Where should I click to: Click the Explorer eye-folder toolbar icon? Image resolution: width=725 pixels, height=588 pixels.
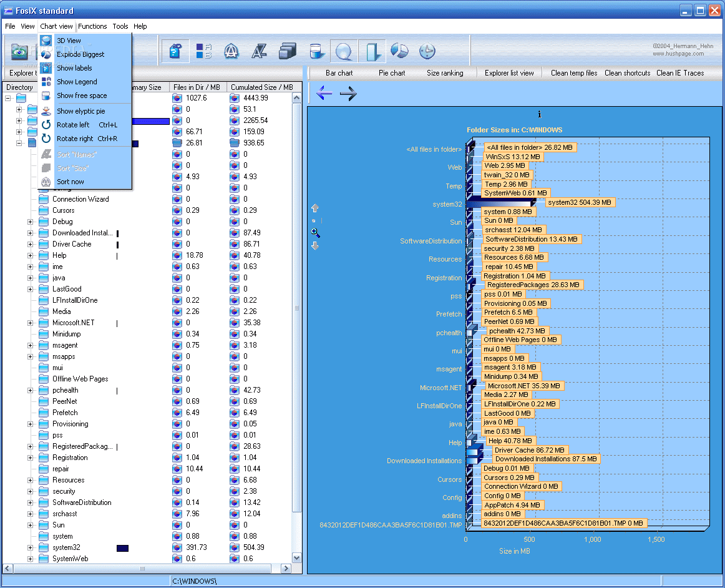click(x=19, y=51)
